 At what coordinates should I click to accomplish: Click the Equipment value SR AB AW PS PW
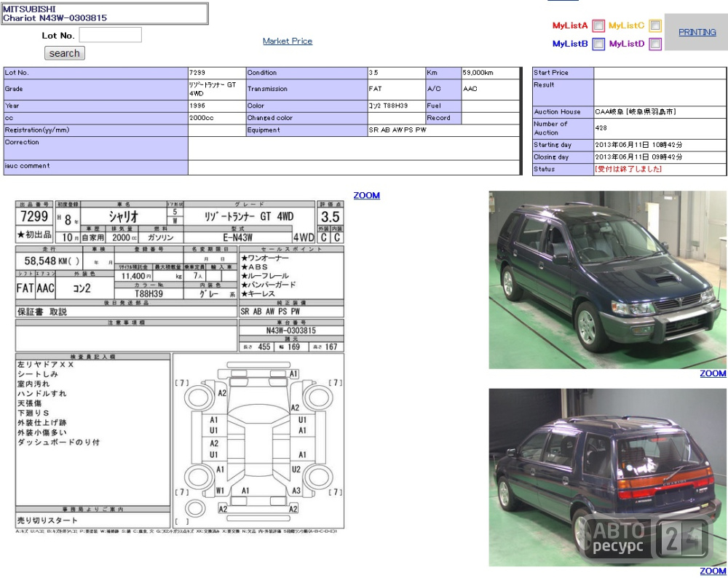pos(397,130)
